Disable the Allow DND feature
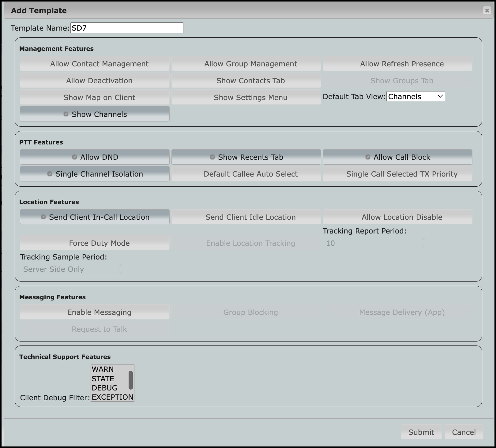Viewport: 496px width, 448px height. [x=95, y=157]
